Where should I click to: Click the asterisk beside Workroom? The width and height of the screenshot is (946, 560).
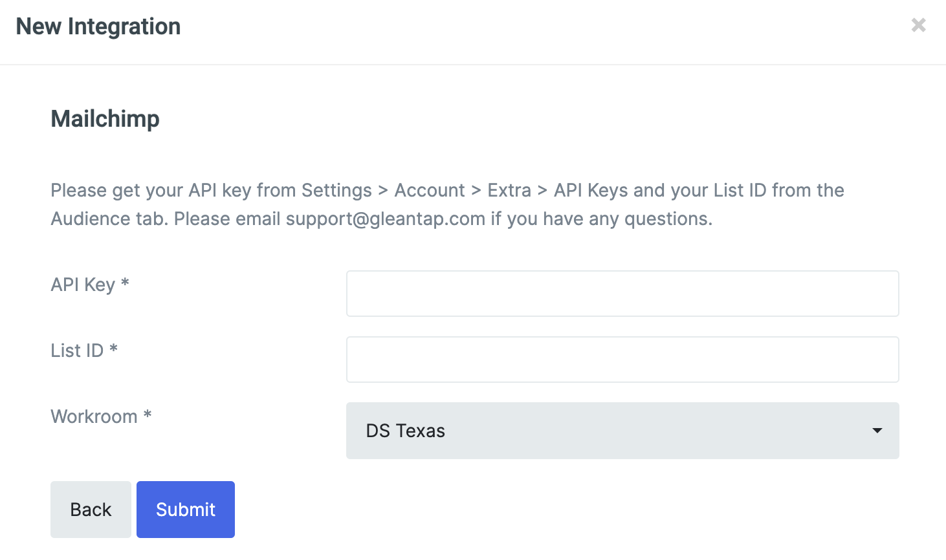tap(148, 415)
